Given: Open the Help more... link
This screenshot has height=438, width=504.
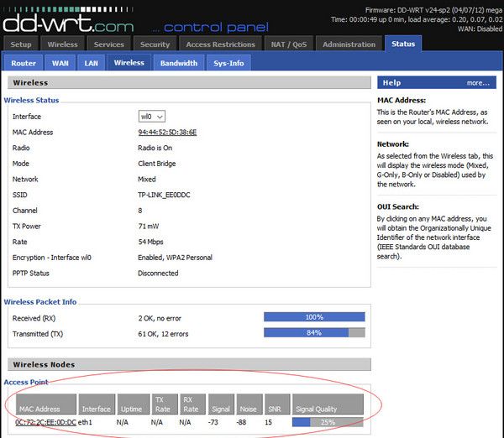Looking at the screenshot, I should (x=478, y=83).
